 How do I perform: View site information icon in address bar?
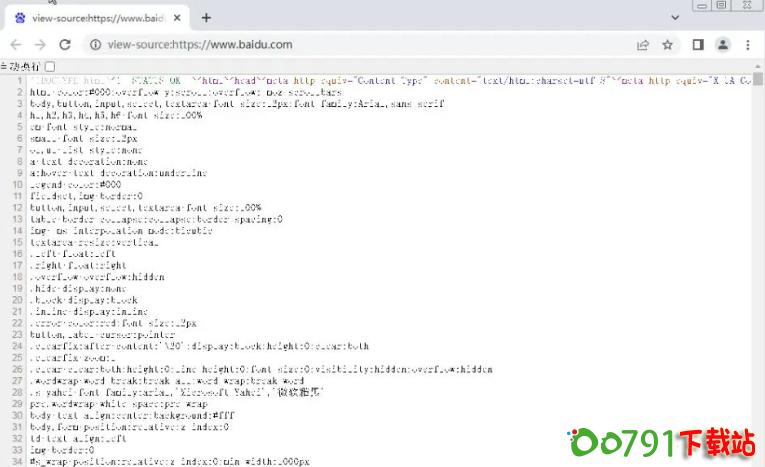96,45
